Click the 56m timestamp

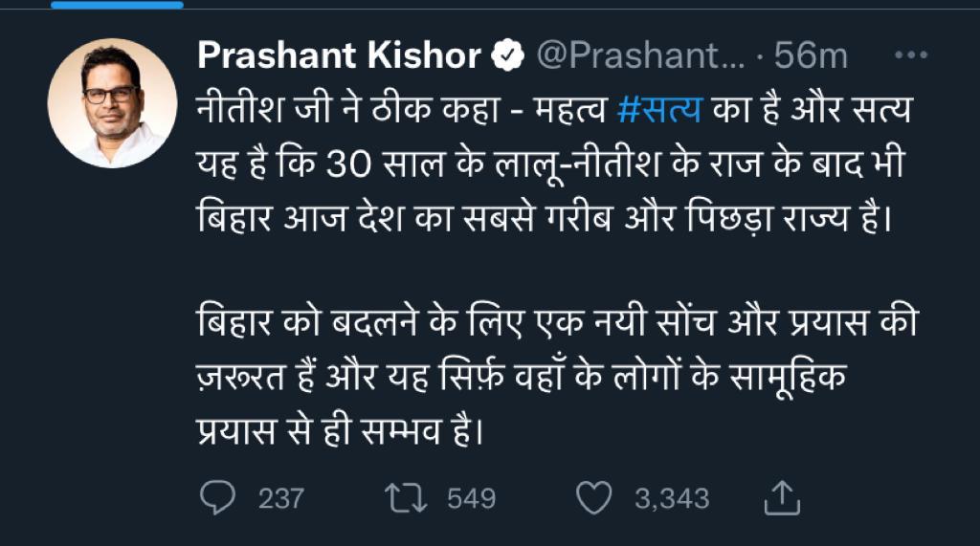[x=812, y=57]
